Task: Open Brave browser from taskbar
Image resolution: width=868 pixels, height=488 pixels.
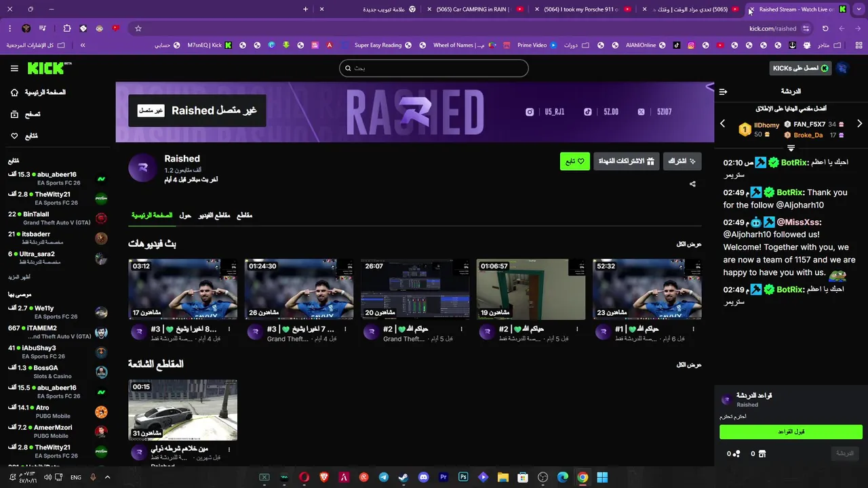Action: tap(324, 477)
